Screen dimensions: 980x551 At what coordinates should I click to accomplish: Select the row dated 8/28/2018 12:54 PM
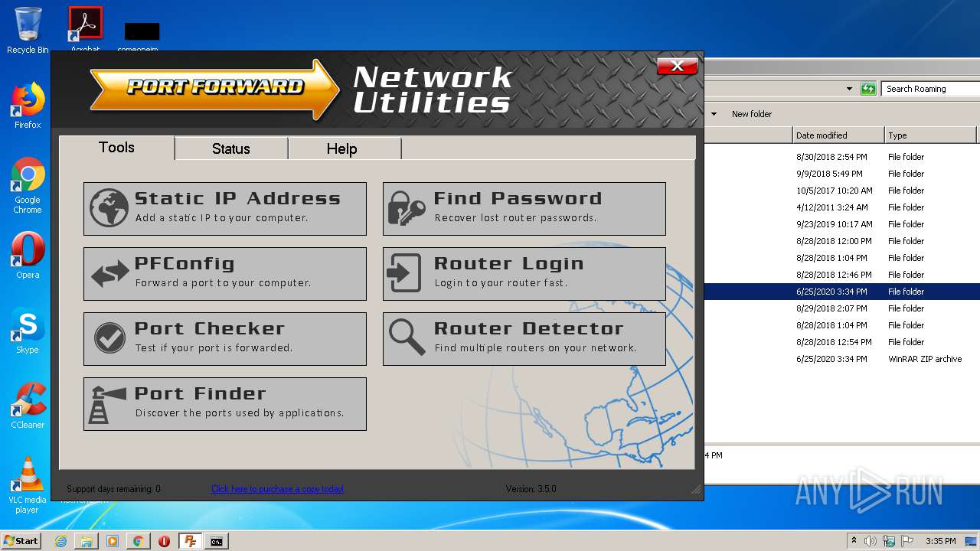[x=842, y=342]
